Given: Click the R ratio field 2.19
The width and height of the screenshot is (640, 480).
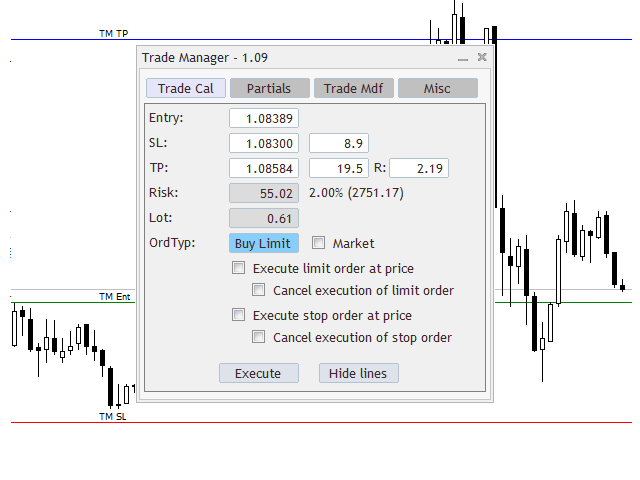Looking at the screenshot, I should tap(419, 168).
